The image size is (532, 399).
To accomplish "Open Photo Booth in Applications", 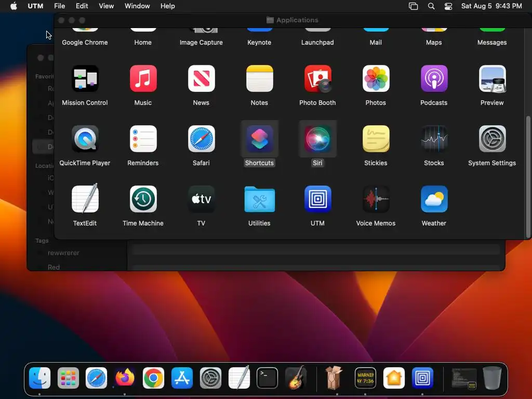I will point(317,79).
